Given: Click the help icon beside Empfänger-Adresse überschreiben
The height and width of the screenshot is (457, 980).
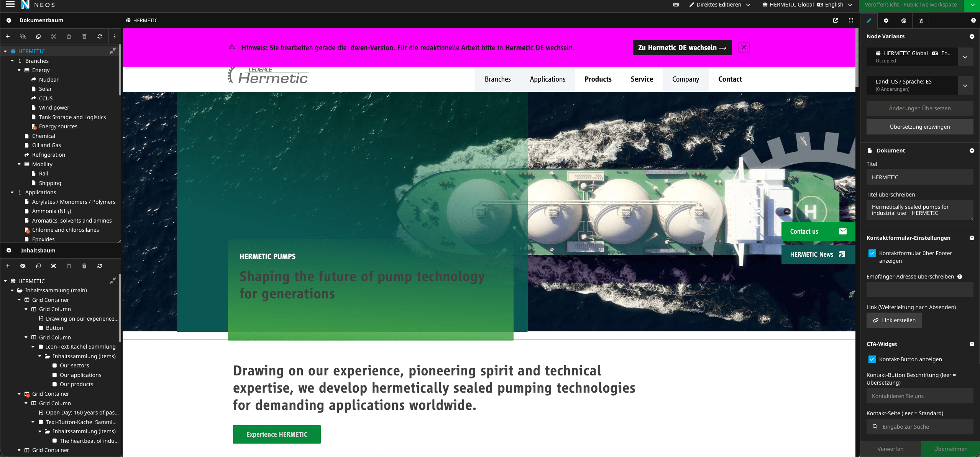Looking at the screenshot, I should [x=960, y=277].
